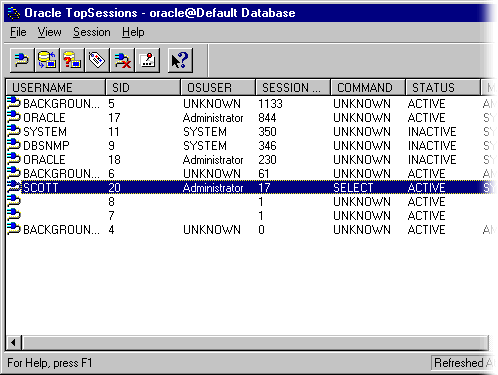The height and width of the screenshot is (375, 498).
Task: Click BACKGROUN... username in SID 5 row
Action: click(61, 104)
